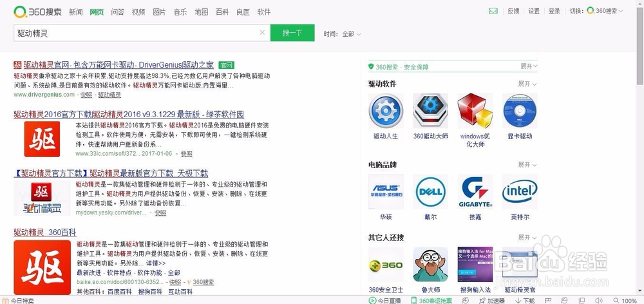The height and width of the screenshot is (304, 644).
Task: Open the 切换 360搜索 engine dropdown
Action: pyautogui.click(x=605, y=11)
